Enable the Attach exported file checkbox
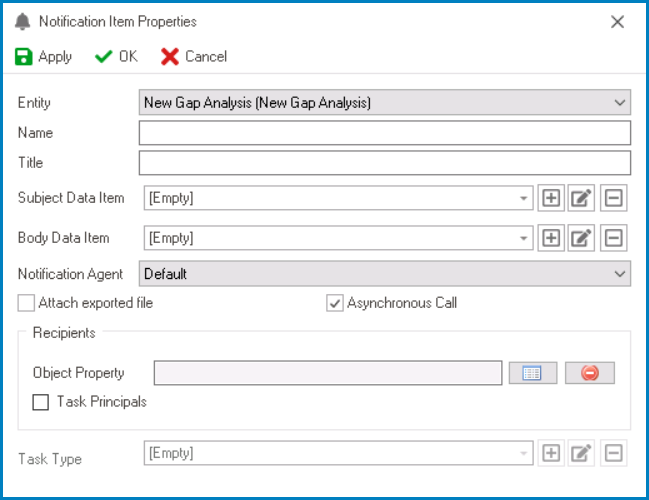 26,303
